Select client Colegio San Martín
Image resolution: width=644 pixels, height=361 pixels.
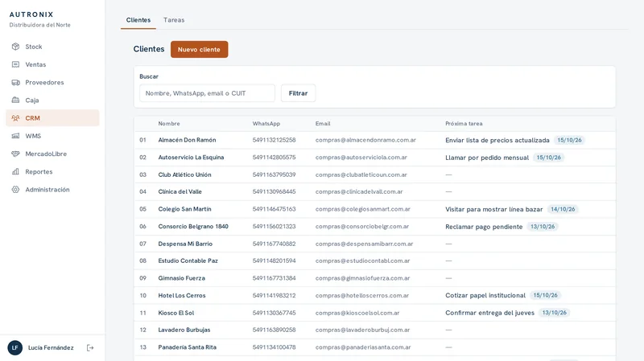click(185, 209)
